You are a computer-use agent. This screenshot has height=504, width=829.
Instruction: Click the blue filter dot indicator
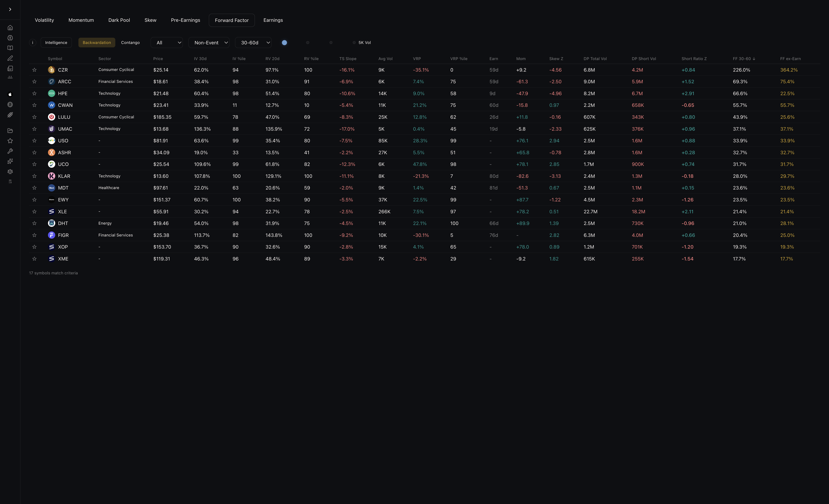[284, 42]
